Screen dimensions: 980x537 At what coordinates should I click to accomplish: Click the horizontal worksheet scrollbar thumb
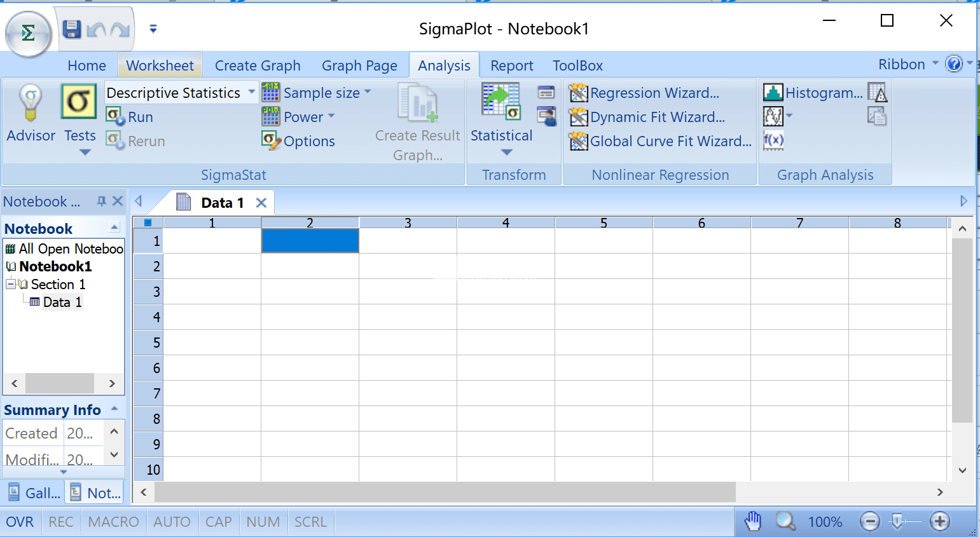coord(445,492)
